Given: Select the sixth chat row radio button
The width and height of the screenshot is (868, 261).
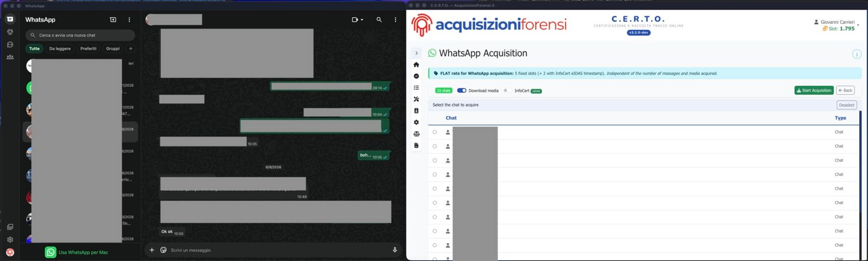Looking at the screenshot, I should pyautogui.click(x=435, y=203).
